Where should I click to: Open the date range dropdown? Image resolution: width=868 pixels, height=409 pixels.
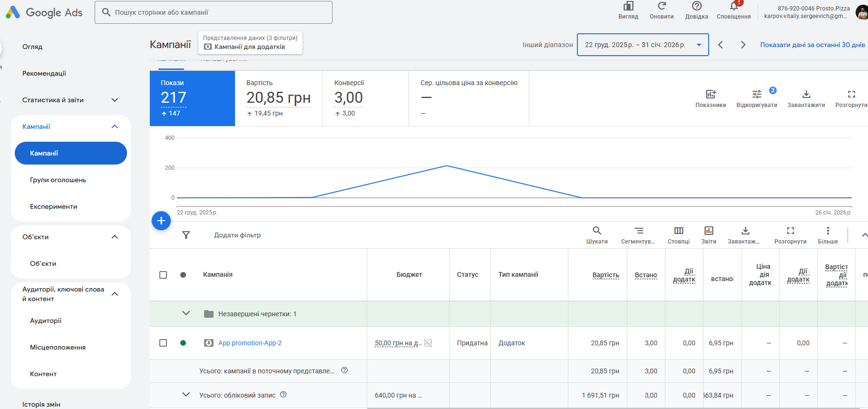click(643, 45)
